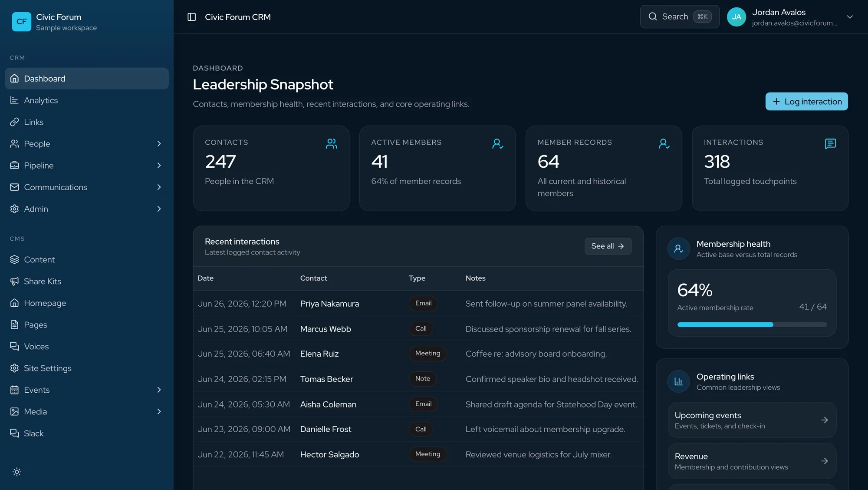Click the Search field
This screenshot has width=868, height=490.
680,17
